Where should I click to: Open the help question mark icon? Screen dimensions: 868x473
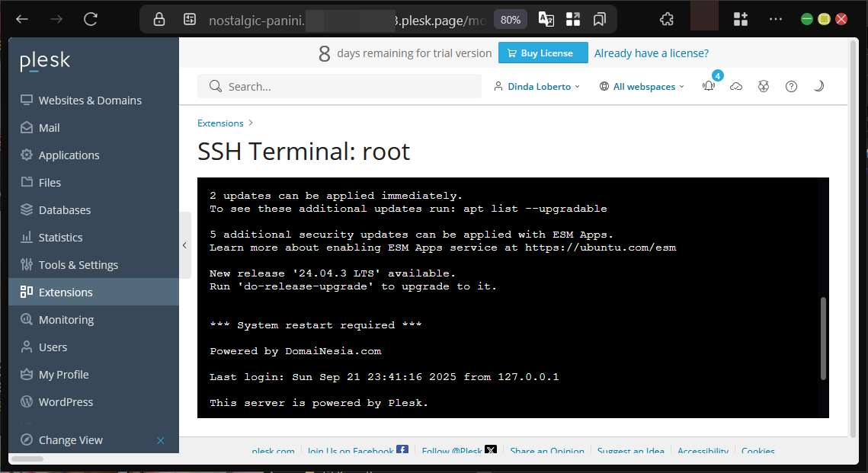tap(791, 87)
